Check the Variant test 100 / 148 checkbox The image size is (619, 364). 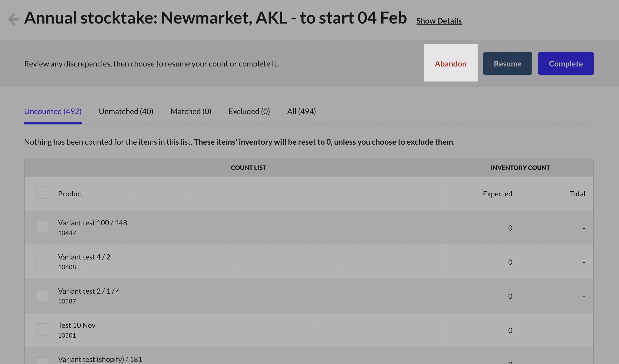click(42, 227)
